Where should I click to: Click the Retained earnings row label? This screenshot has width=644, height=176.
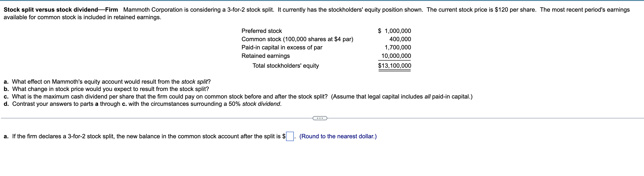coord(265,56)
